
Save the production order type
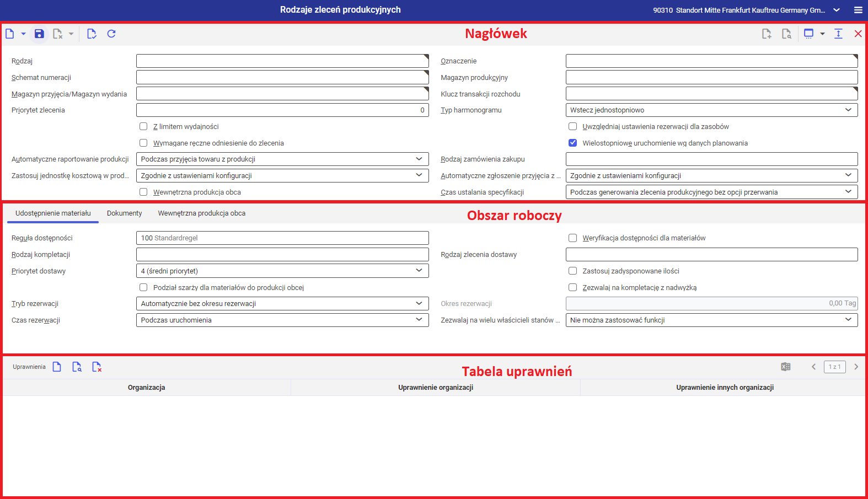click(39, 34)
